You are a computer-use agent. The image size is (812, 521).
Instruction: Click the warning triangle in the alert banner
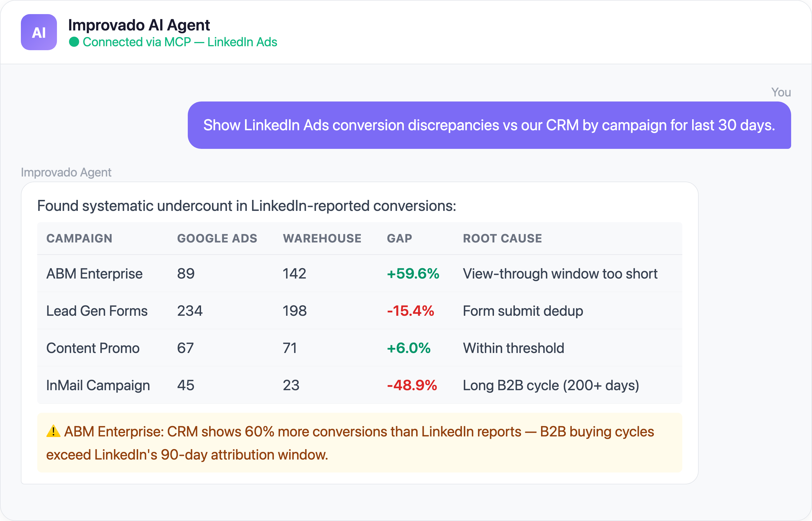click(x=53, y=431)
